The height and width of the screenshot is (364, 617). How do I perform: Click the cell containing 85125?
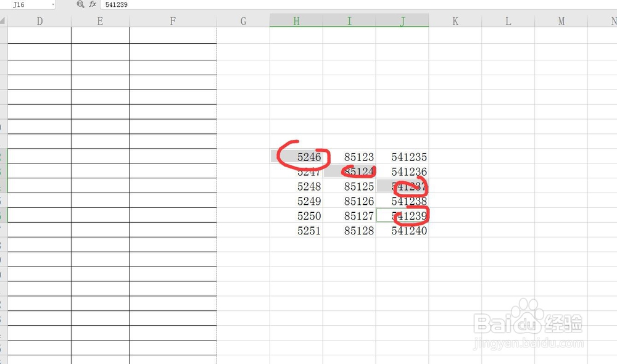(349, 186)
